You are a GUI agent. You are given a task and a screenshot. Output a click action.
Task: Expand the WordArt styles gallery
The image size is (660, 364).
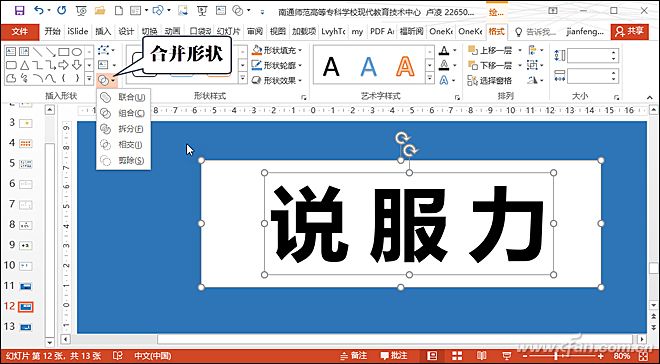(x=429, y=78)
